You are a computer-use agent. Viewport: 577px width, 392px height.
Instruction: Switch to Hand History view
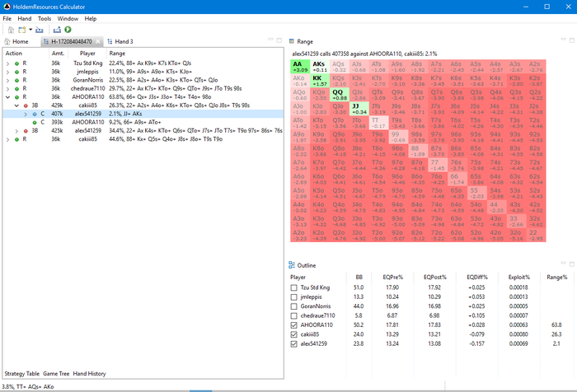tap(89, 374)
